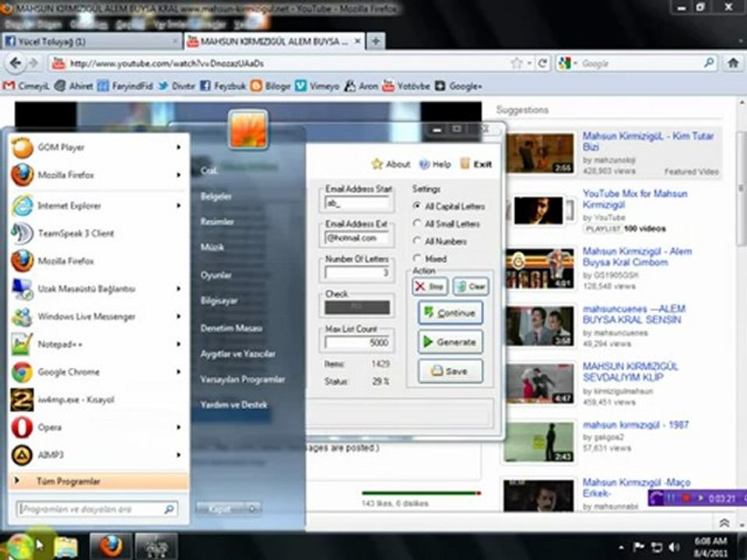The image size is (747, 560).
Task: Expand Notepad++ submenu arrow
Action: 179,345
